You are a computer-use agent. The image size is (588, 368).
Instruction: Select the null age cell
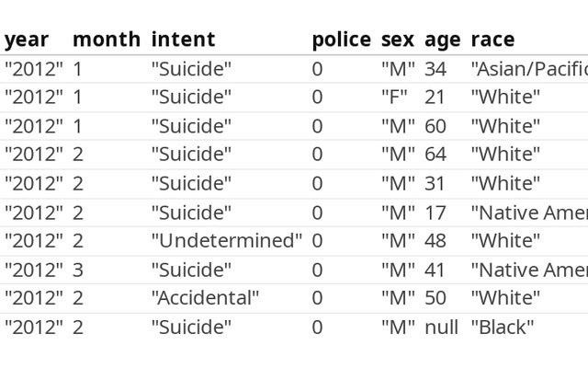pyautogui.click(x=441, y=328)
